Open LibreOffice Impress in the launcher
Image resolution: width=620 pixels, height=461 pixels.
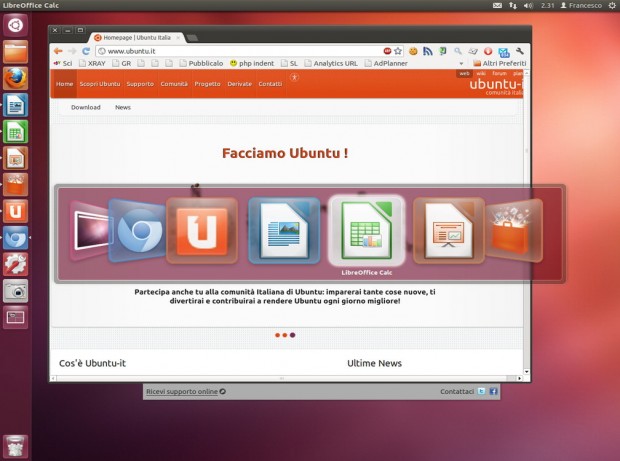[x=15, y=158]
